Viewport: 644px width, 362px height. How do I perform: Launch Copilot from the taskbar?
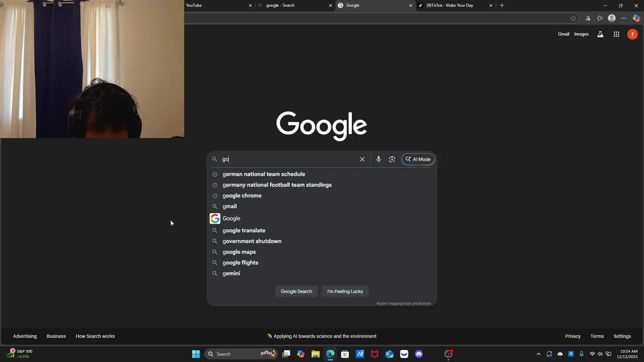click(x=301, y=354)
